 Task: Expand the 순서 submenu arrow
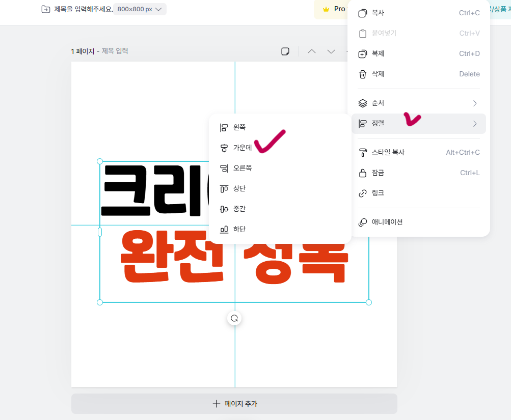click(474, 103)
